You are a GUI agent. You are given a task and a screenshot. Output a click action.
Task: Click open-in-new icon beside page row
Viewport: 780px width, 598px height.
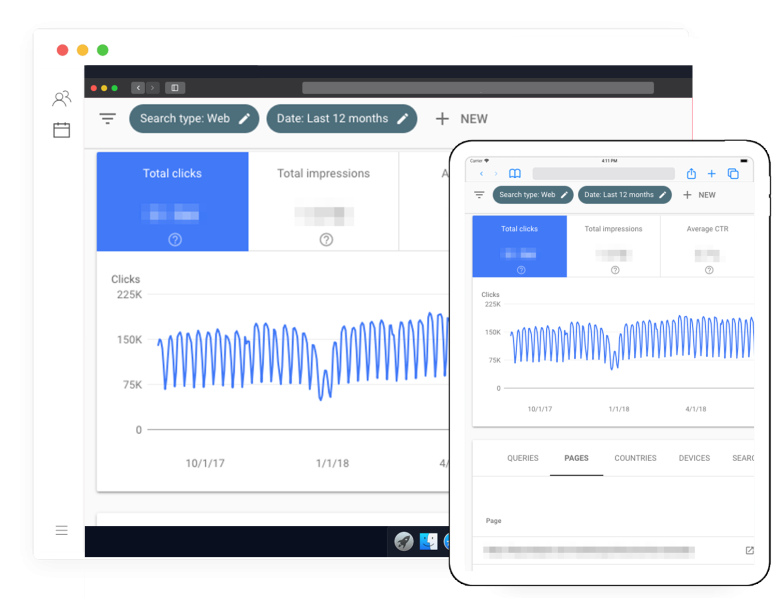tap(749, 550)
